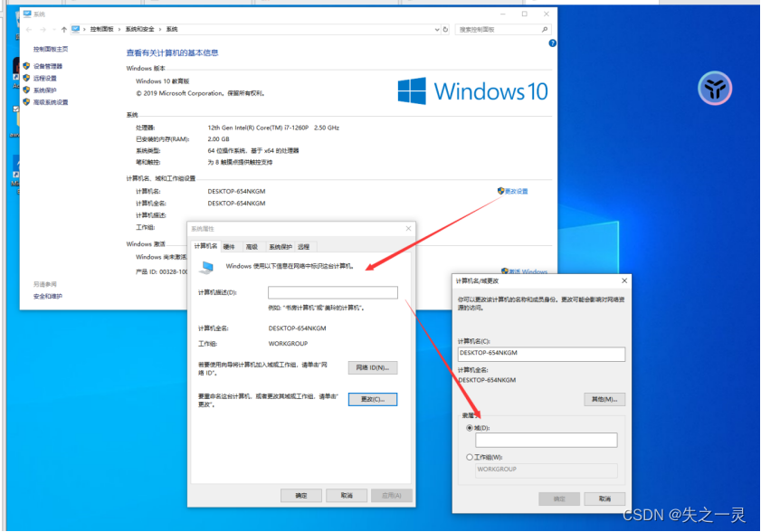Click the 更改(C)... button
This screenshot has width=761, height=532.
373,400
